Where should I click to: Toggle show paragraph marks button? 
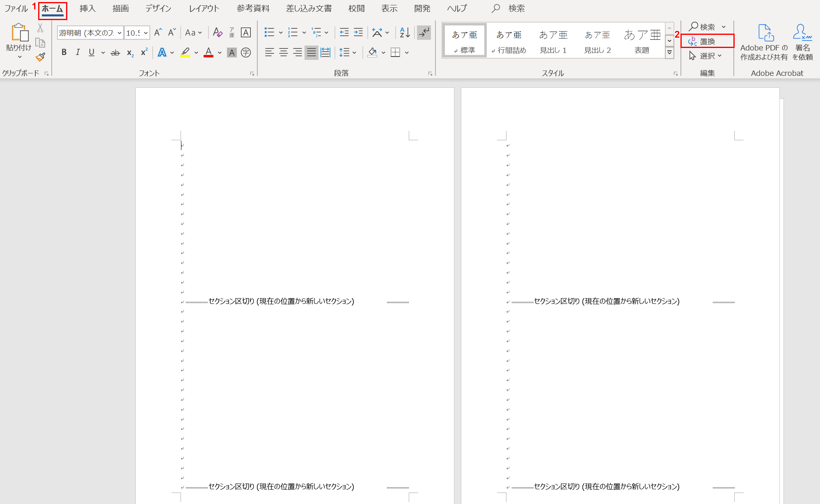(x=424, y=32)
